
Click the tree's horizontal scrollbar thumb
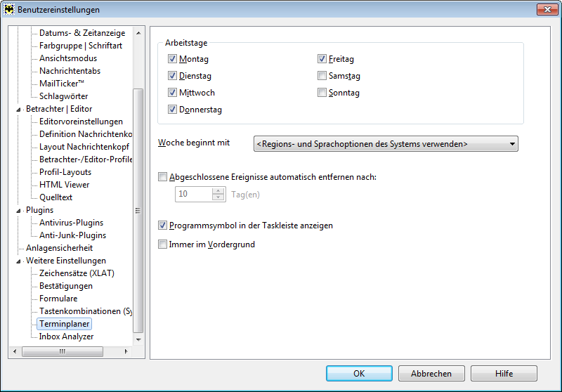63,351
